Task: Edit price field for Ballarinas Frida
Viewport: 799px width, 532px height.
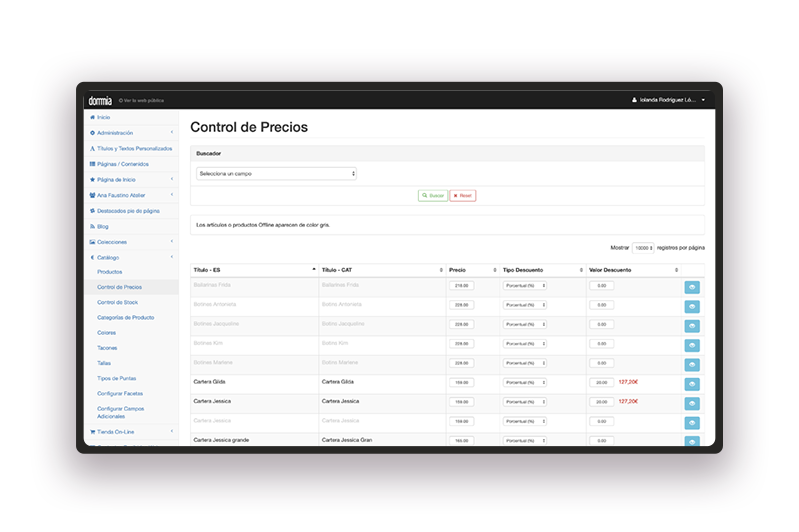Action: tap(462, 286)
